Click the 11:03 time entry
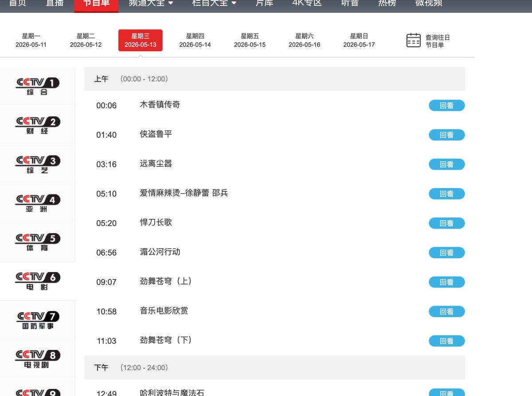 click(x=106, y=341)
